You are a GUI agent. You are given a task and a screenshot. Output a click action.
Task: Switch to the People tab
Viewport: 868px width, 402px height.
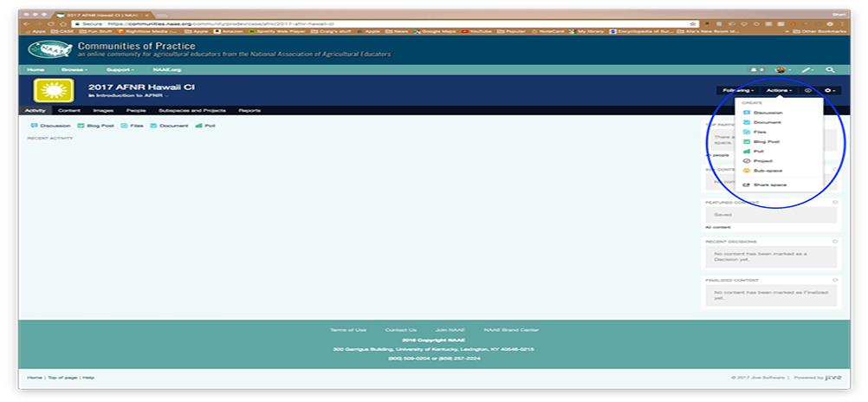pos(136,111)
